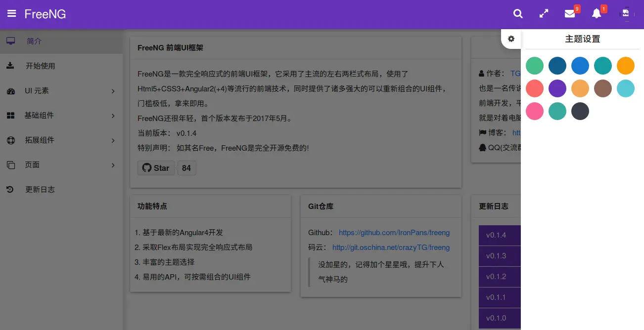This screenshot has height=330, width=644.
Task: Open the 简介 sidebar item
Action: (x=61, y=41)
